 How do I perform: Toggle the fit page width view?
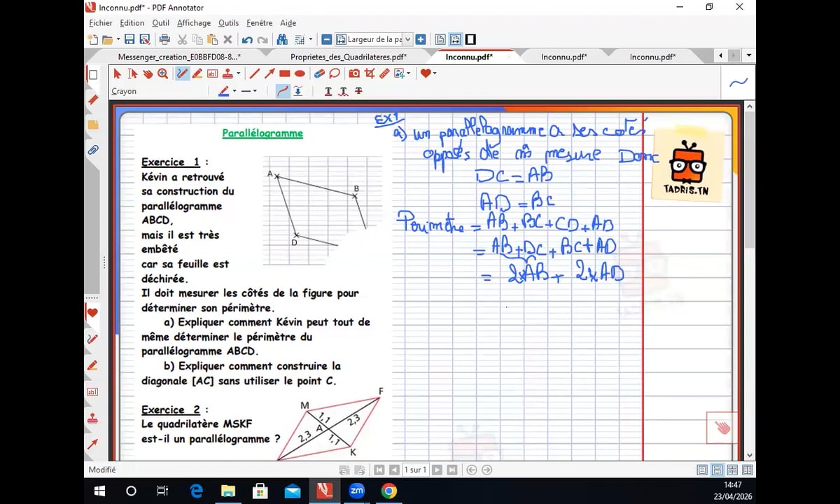[455, 40]
